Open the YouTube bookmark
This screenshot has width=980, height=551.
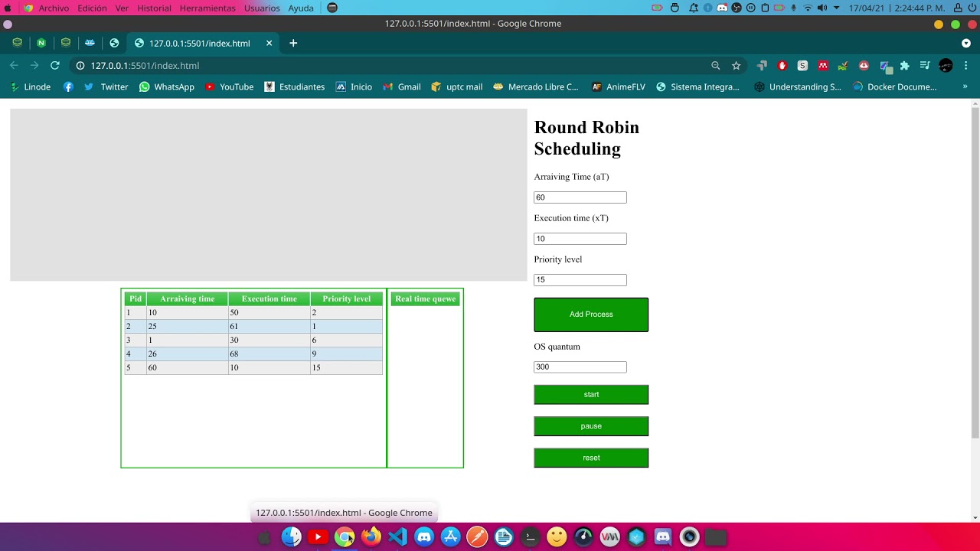click(229, 87)
